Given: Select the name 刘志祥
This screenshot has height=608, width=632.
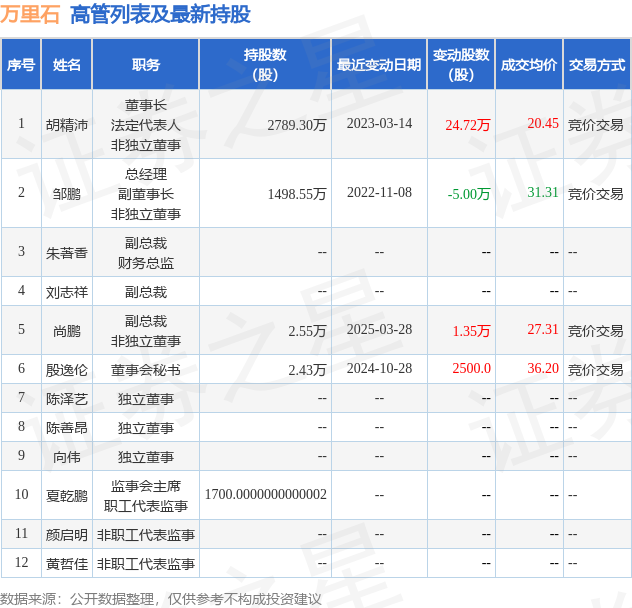Looking at the screenshot, I should point(67,292).
